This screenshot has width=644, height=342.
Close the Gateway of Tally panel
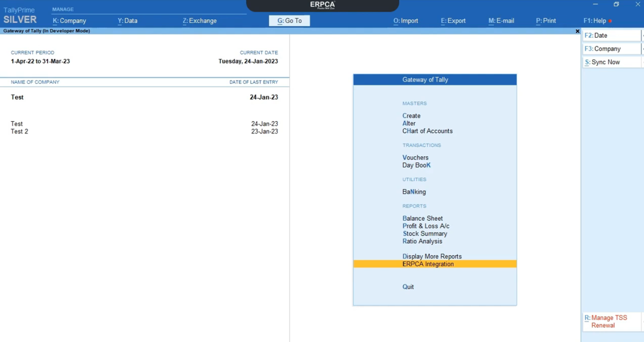point(577,31)
